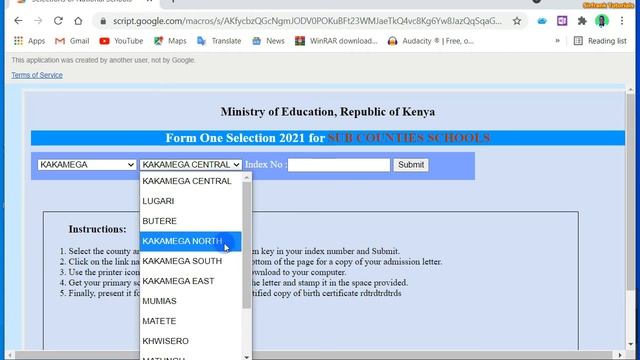Click the Index No input field
The image size is (640, 360).
[x=339, y=164]
